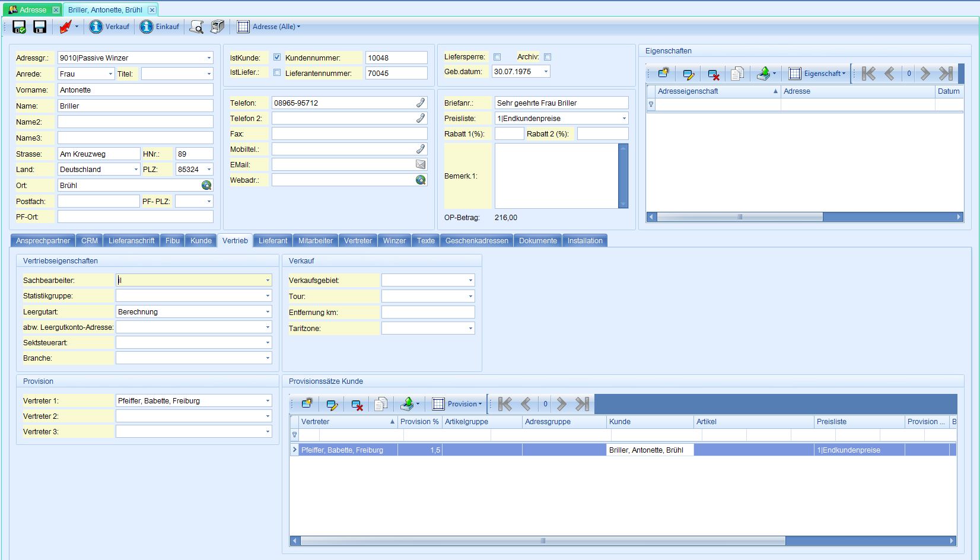This screenshot has height=560, width=980.
Task: Switch to the Lieferanschrift tab
Action: 132,241
